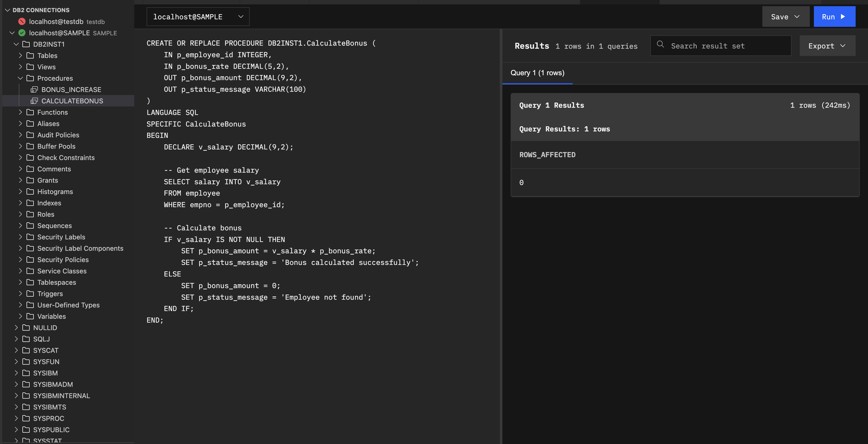Click the CALCULATEBONUS procedure icon

[x=34, y=101]
